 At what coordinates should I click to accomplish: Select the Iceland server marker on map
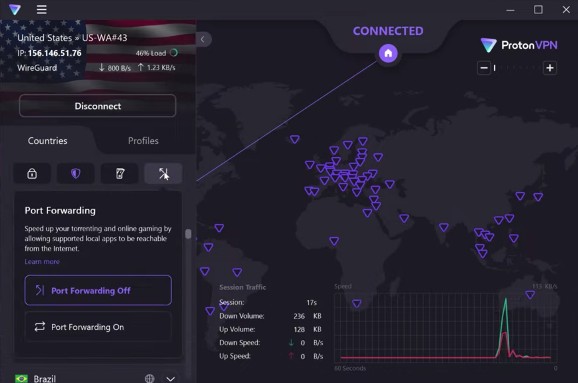[x=295, y=139]
